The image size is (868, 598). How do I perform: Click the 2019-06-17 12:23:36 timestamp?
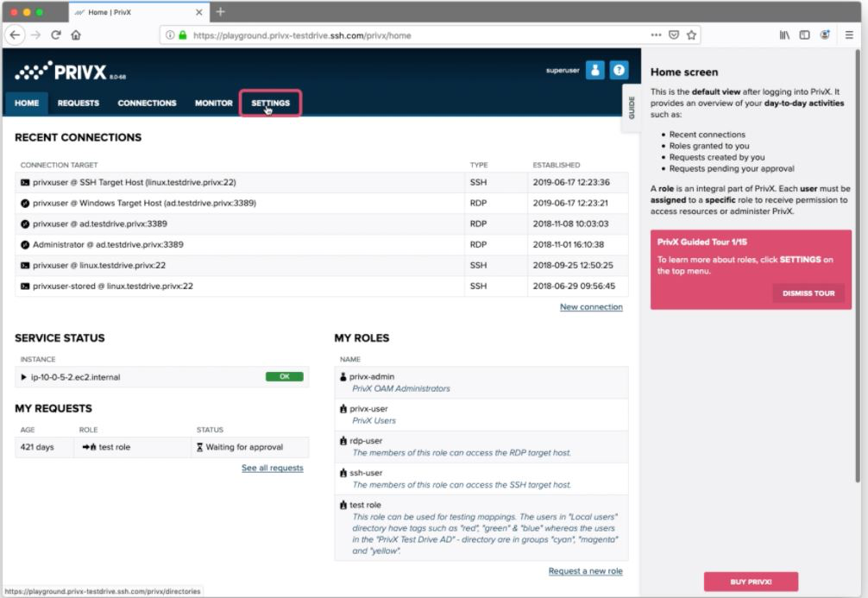tap(570, 182)
